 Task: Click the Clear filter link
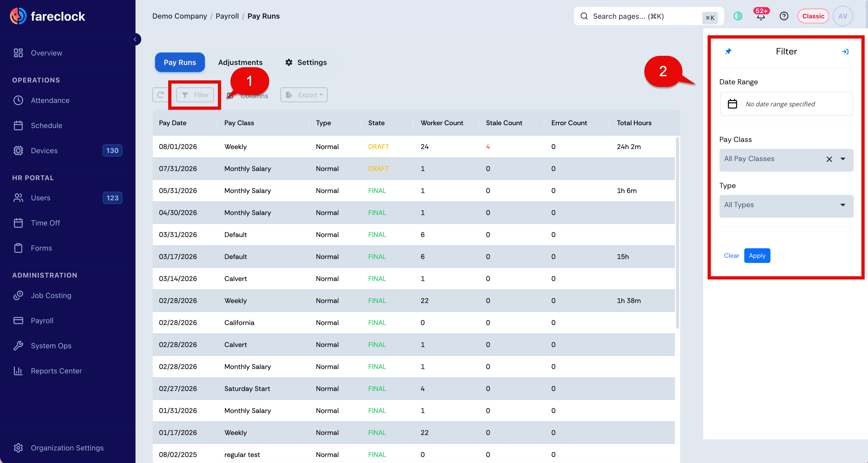click(x=731, y=256)
